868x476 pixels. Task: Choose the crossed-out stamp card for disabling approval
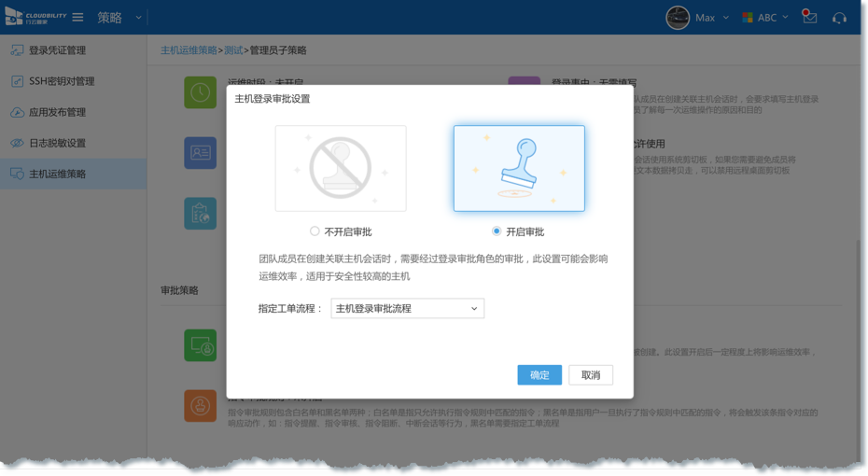tap(341, 168)
